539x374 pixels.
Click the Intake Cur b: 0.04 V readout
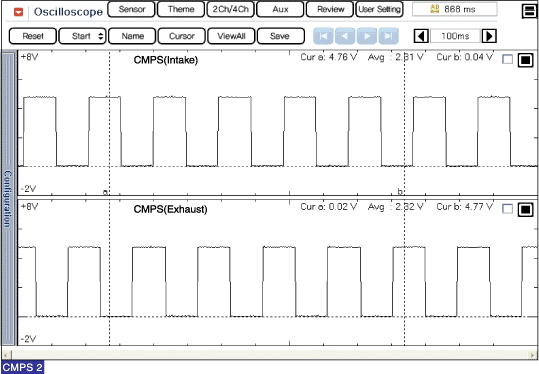tap(465, 57)
